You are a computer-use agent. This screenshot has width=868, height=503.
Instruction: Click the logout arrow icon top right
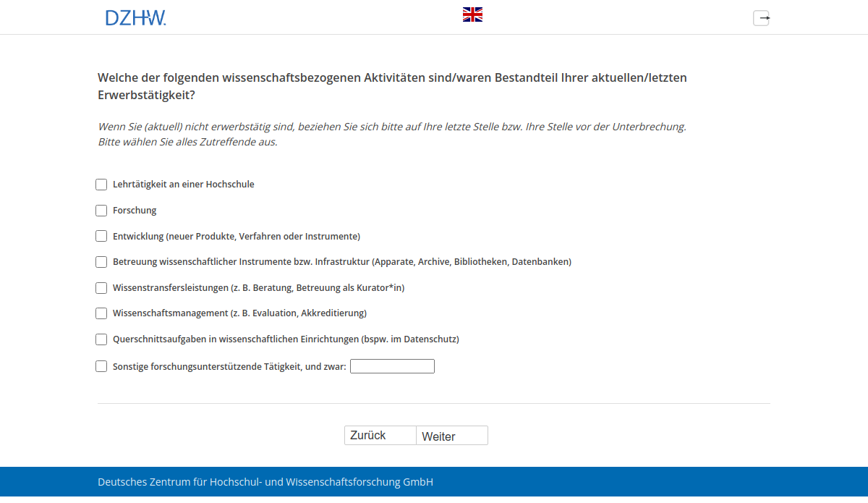(x=761, y=18)
